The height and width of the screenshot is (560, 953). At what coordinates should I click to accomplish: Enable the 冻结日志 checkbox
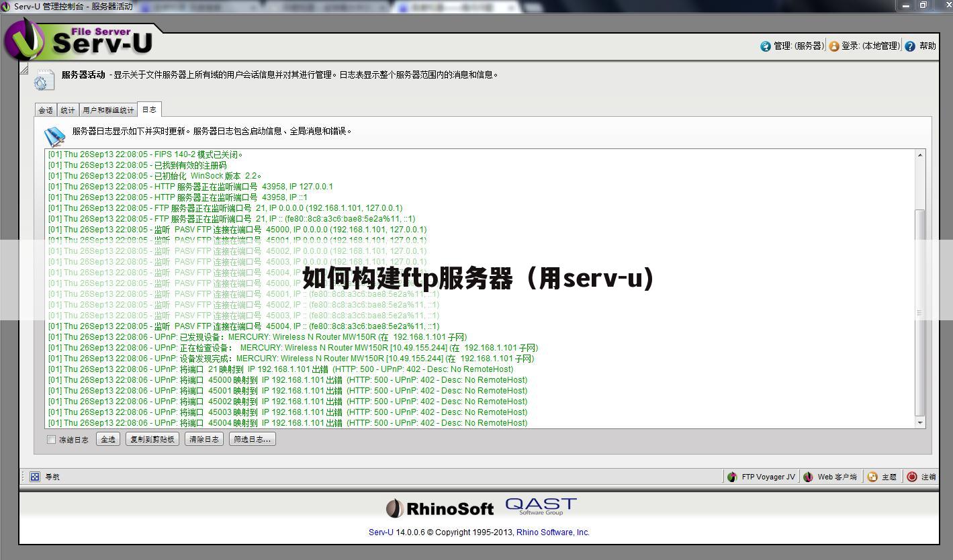pos(51,440)
